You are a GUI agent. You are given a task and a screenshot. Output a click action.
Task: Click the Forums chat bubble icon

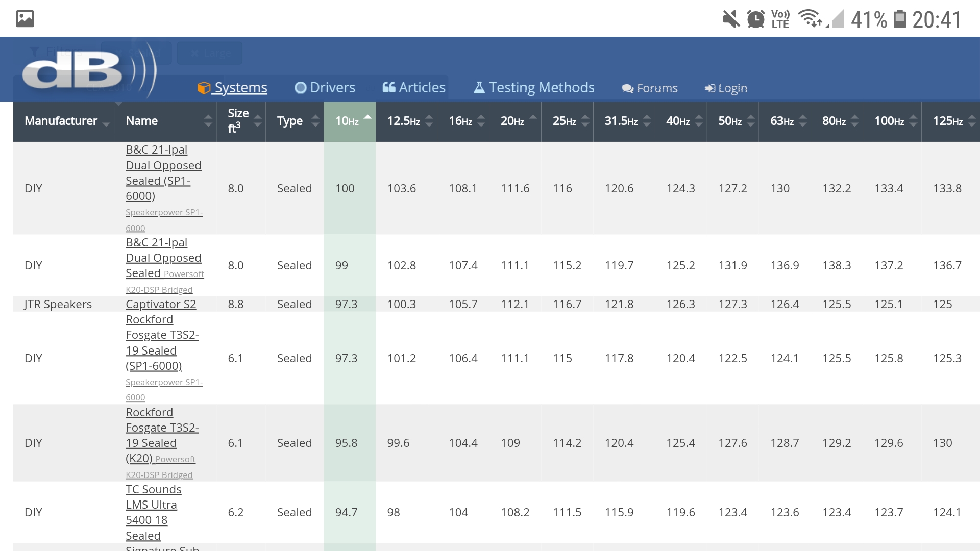(x=628, y=89)
